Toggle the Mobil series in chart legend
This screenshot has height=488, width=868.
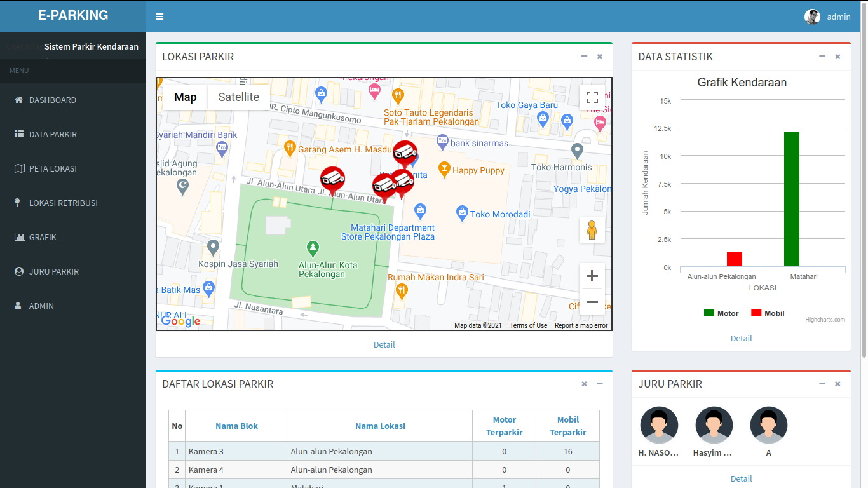[768, 313]
